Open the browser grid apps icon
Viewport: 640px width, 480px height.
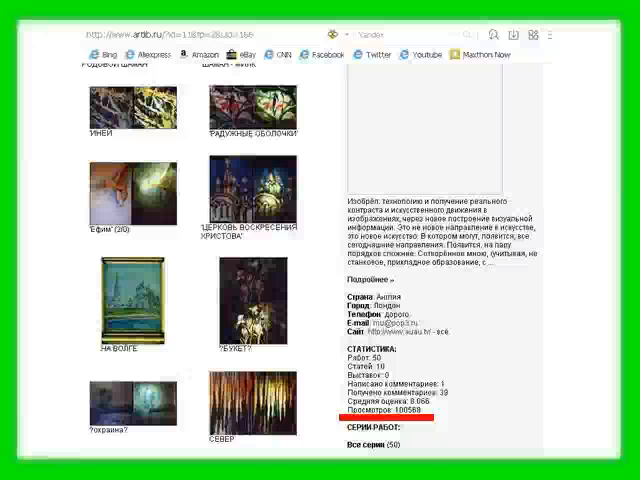pyautogui.click(x=533, y=35)
